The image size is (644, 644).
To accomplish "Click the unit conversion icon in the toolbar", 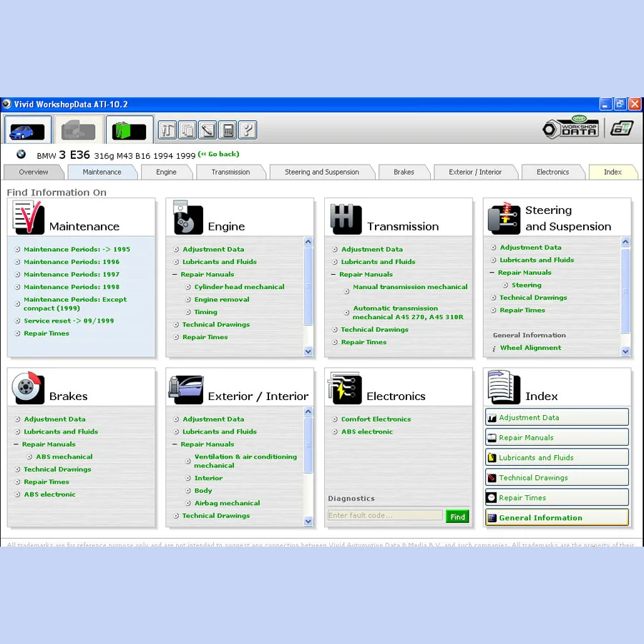I will tap(167, 130).
